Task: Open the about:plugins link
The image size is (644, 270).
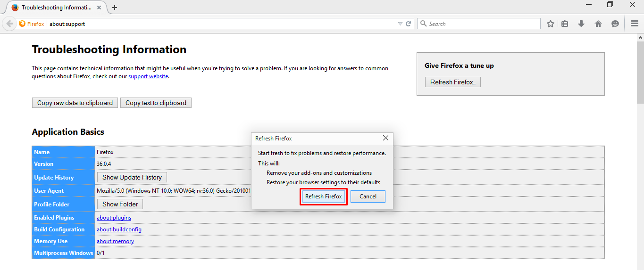Action: click(x=114, y=218)
